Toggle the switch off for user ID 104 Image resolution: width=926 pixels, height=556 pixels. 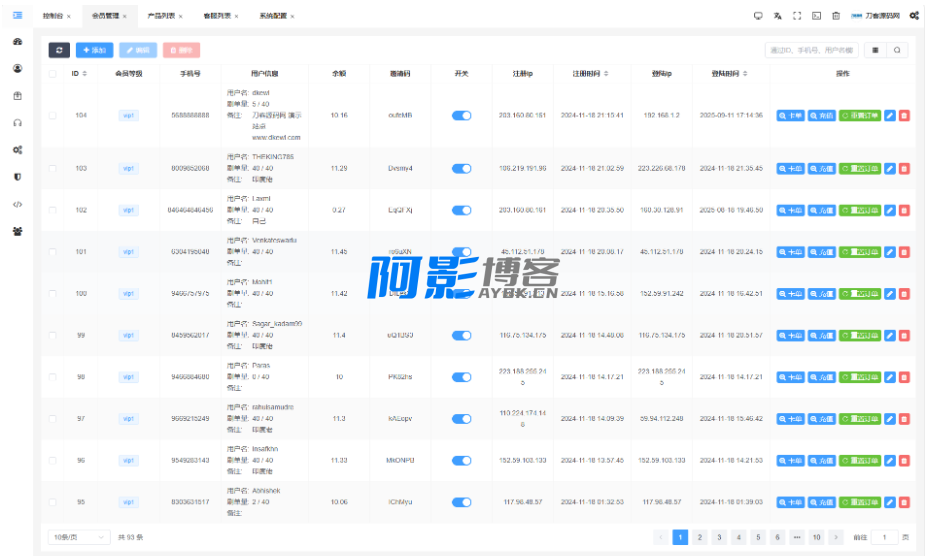click(x=461, y=116)
